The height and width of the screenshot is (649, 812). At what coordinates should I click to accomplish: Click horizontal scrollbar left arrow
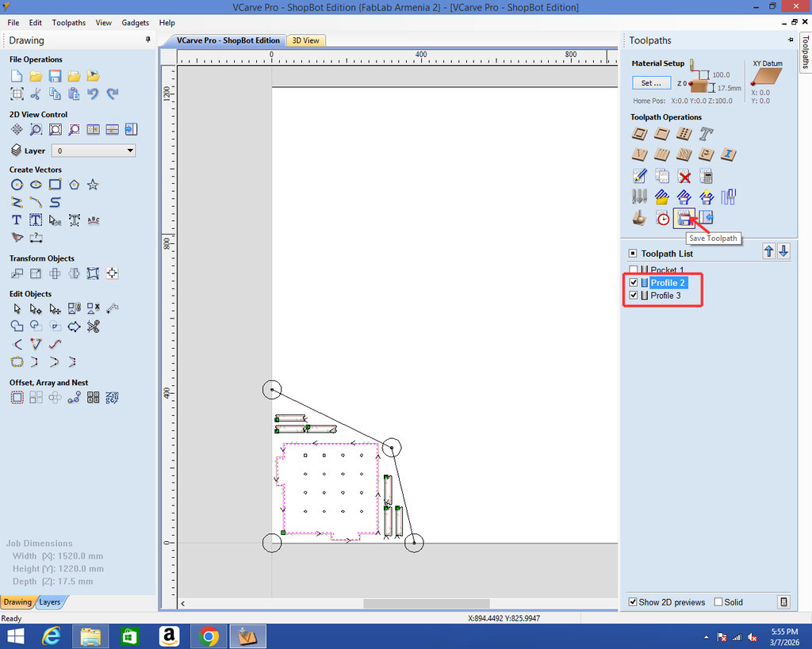point(183,604)
